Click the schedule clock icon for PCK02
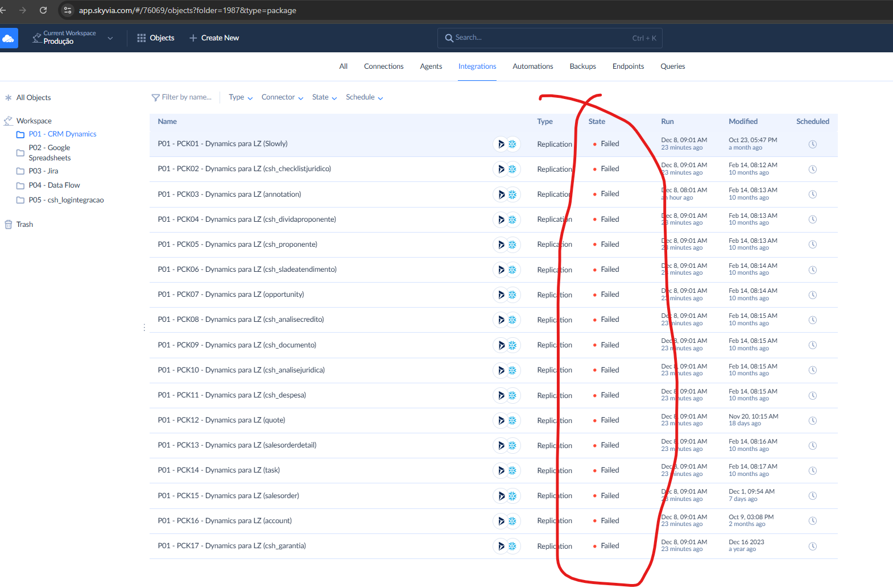This screenshot has height=588, width=893. (x=812, y=169)
